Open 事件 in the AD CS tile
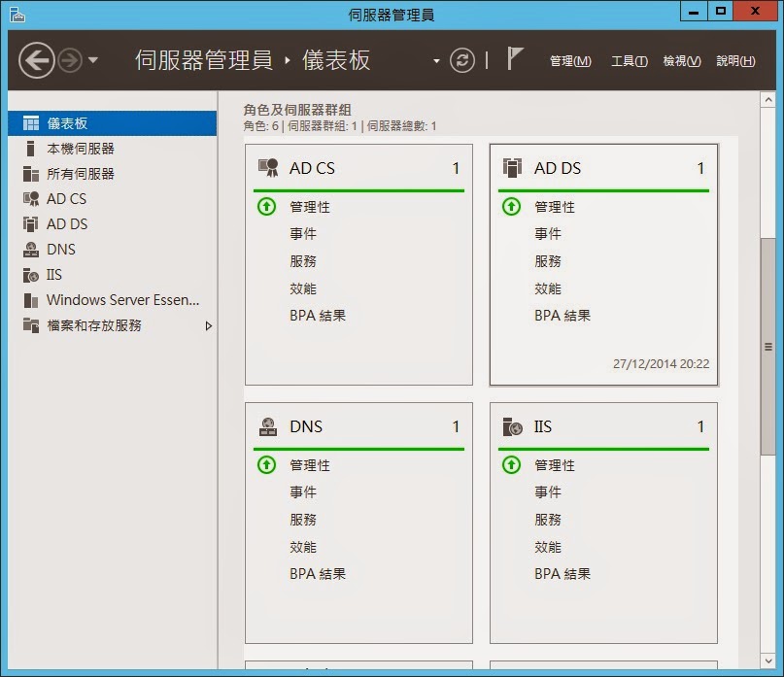Viewport: 784px width, 677px height. click(x=303, y=234)
